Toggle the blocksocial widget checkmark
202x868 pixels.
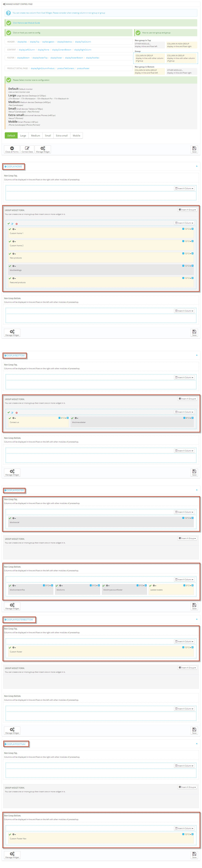click(10, 518)
